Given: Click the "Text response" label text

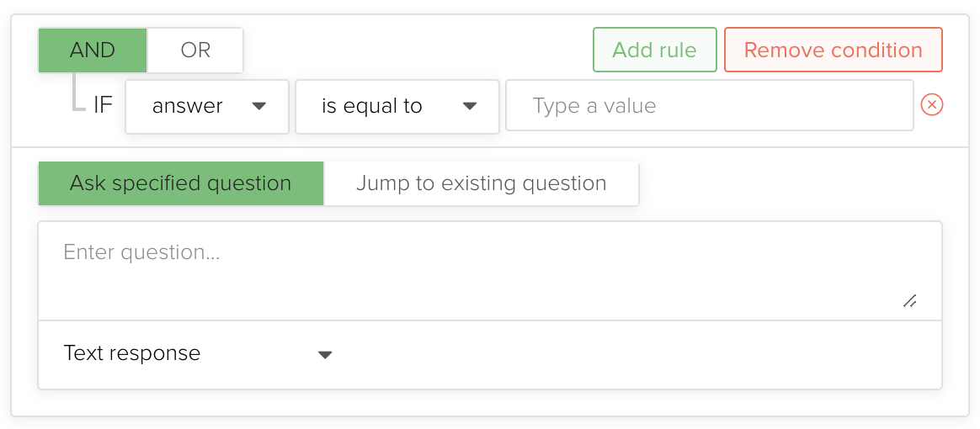Looking at the screenshot, I should tap(132, 353).
